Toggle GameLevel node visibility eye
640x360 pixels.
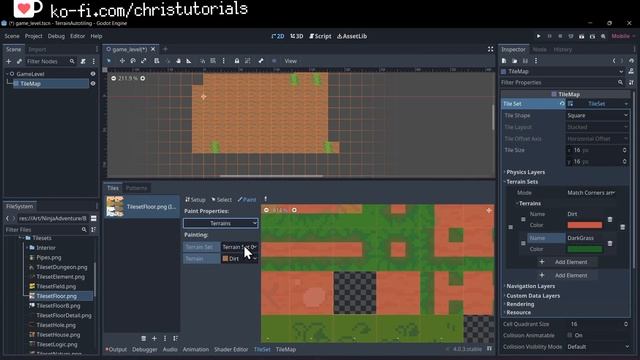pyautogui.click(x=93, y=74)
